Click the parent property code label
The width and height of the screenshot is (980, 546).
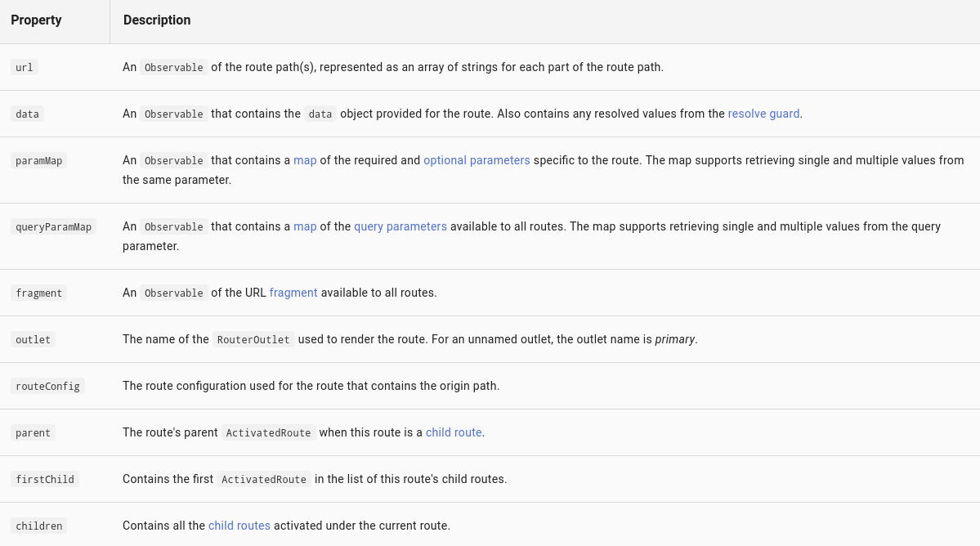coord(34,433)
